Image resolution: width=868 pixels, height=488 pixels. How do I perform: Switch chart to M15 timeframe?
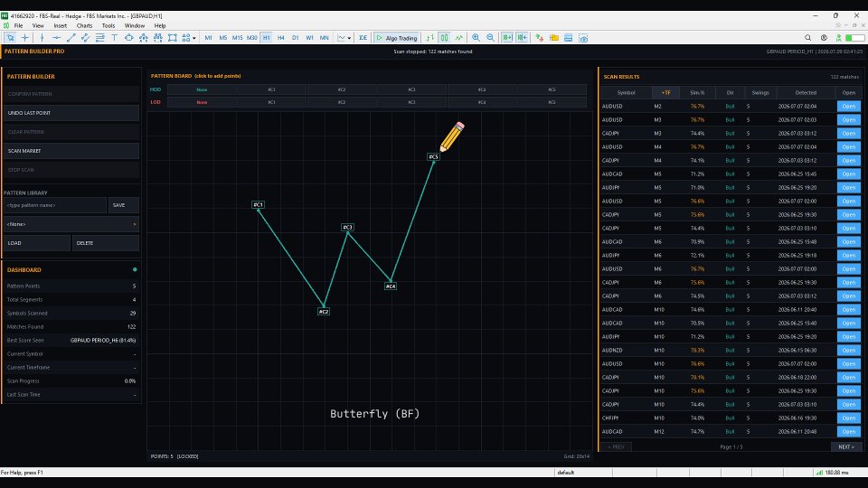coord(237,38)
